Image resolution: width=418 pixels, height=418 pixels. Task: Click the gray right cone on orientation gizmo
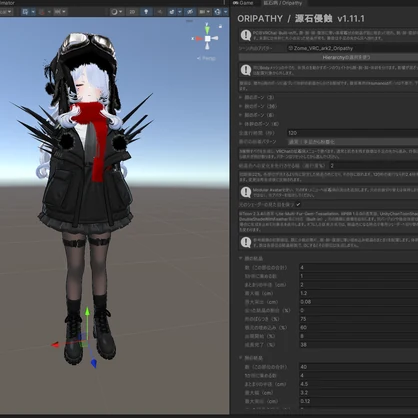(215, 38)
